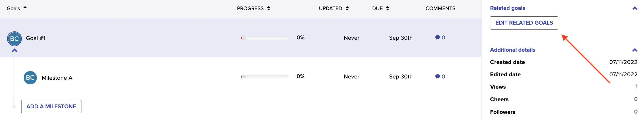Sort by the DUE column arrows
644x120 pixels.
click(x=388, y=8)
